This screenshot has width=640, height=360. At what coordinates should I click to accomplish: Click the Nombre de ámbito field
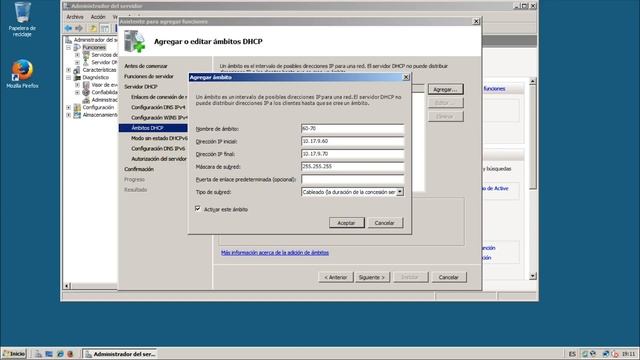[352, 129]
